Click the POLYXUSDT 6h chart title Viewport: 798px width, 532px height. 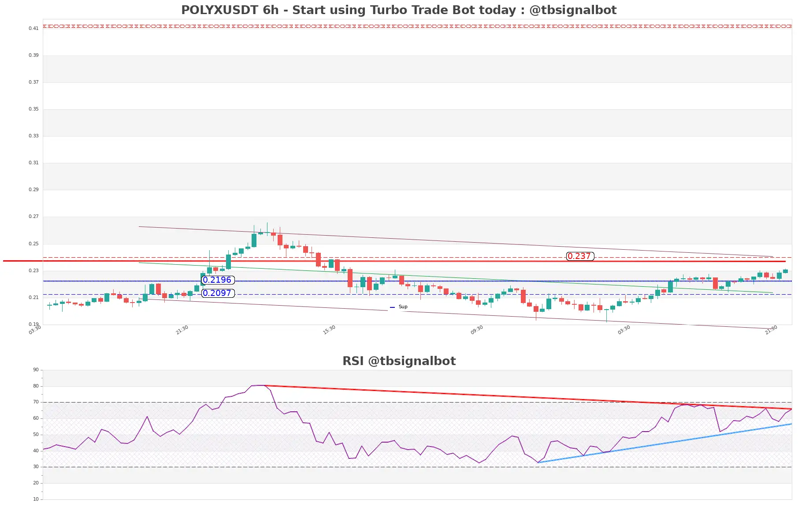399,10
